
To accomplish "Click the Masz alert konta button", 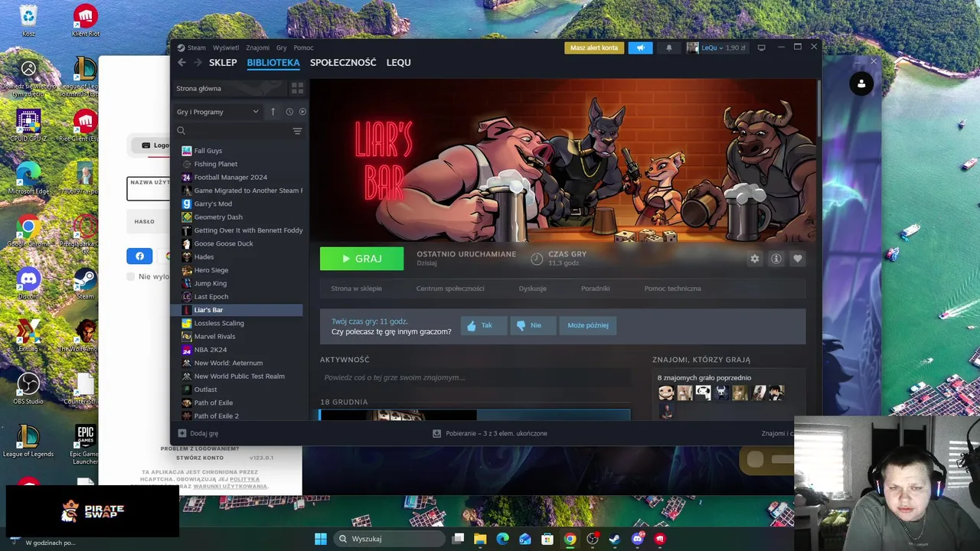I will pyautogui.click(x=594, y=47).
